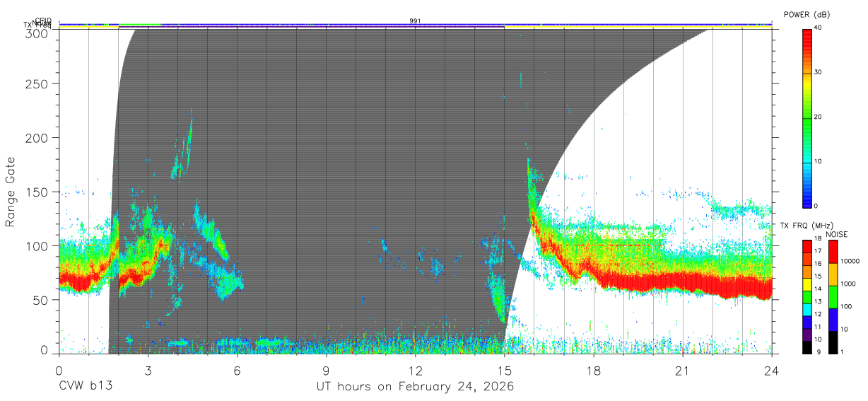Select the NOISE legend title
The image size is (868, 401).
tap(836, 234)
